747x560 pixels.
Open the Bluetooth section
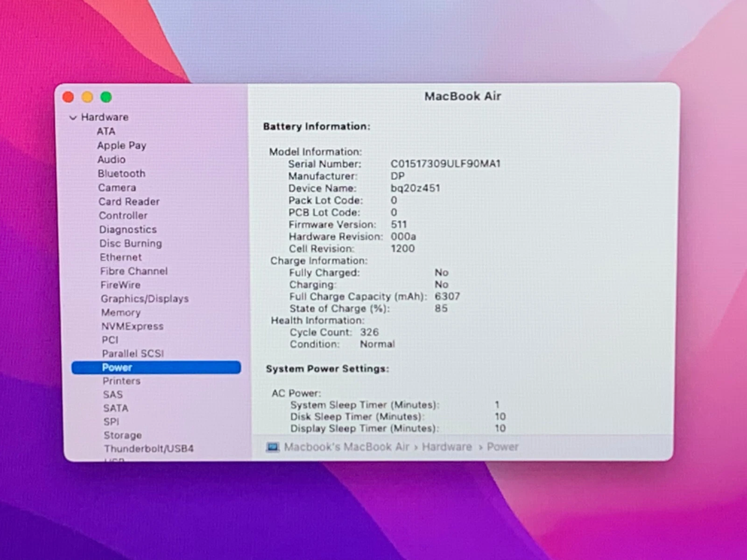pos(121,174)
